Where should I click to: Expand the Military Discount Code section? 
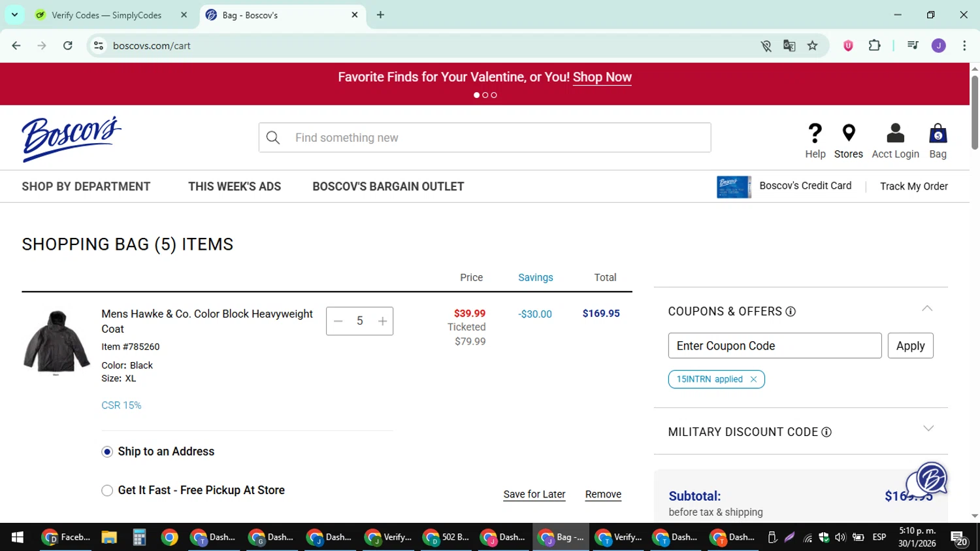click(928, 429)
